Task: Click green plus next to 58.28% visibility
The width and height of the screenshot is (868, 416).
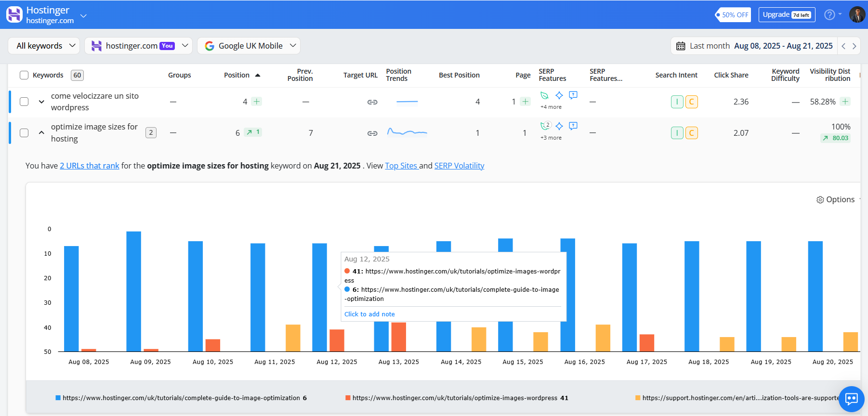Action: [845, 102]
